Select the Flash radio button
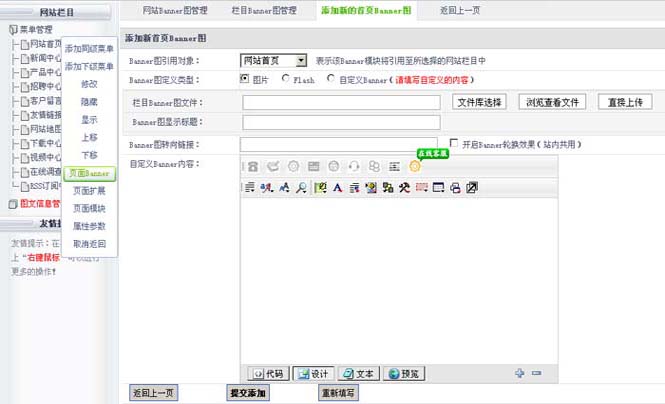Screen dimensions: 665x404 [286, 79]
